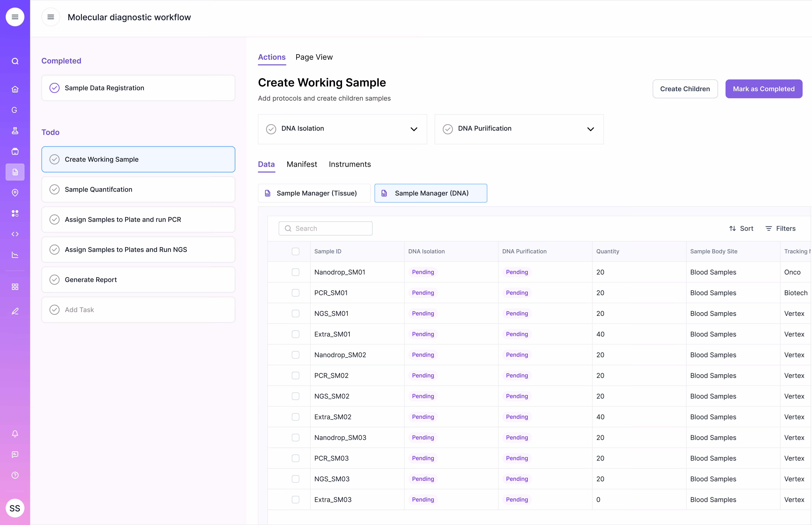Open the chat messages icon in sidebar
This screenshot has height=525, width=812.
click(x=15, y=454)
